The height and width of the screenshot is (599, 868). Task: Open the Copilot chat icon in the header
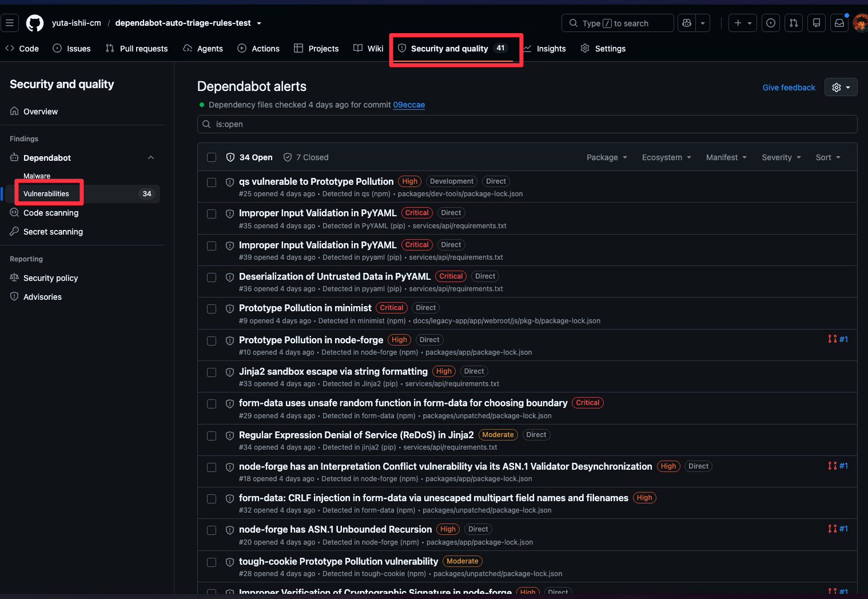(x=687, y=23)
